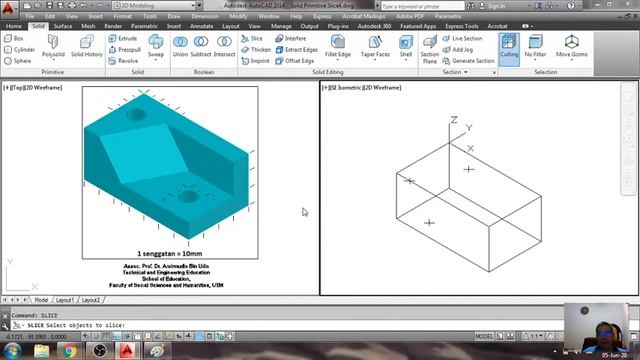This screenshot has height=360, width=640.
Task: Expand the Section panel arrow
Action: tap(465, 72)
